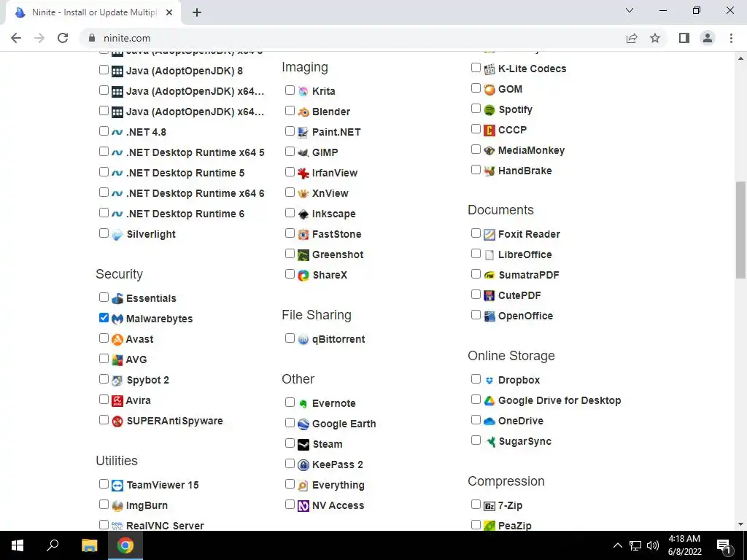Click the IrfanView red icon
Viewport: 747px width, 560px height.
(303, 174)
